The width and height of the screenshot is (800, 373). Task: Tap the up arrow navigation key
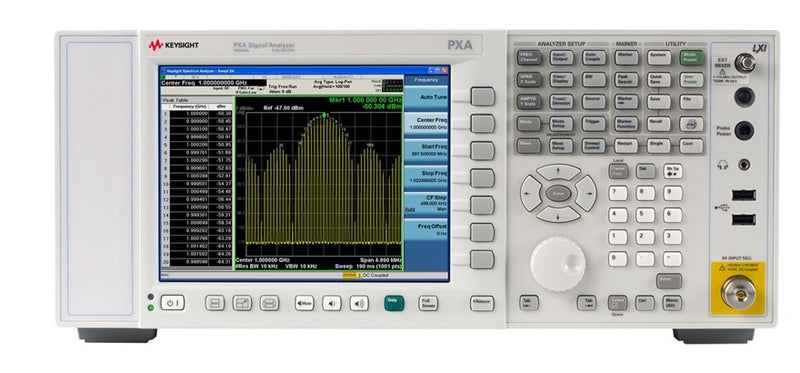coord(559,171)
